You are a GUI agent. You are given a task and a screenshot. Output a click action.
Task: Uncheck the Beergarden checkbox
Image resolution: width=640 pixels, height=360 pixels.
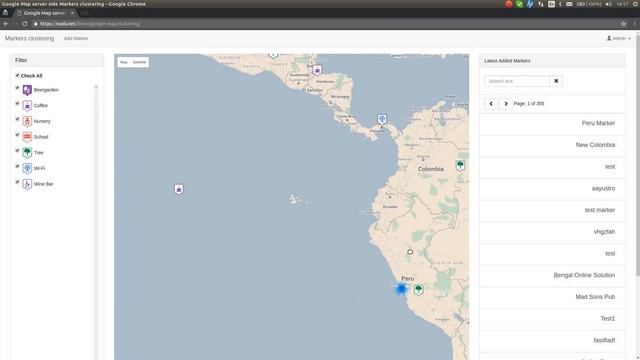(17, 88)
